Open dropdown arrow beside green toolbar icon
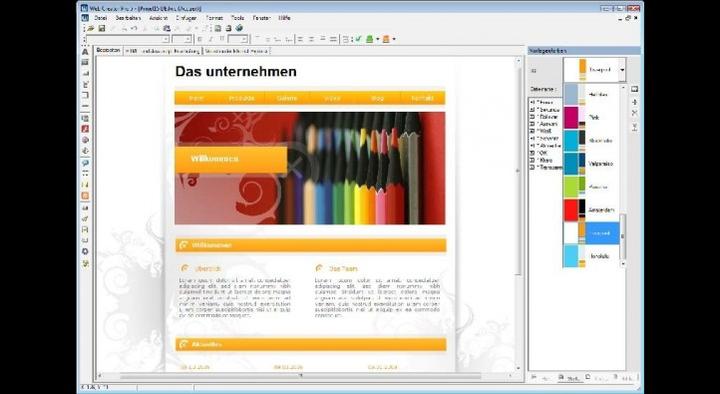Viewport: 720px width, 394px height. [x=377, y=39]
